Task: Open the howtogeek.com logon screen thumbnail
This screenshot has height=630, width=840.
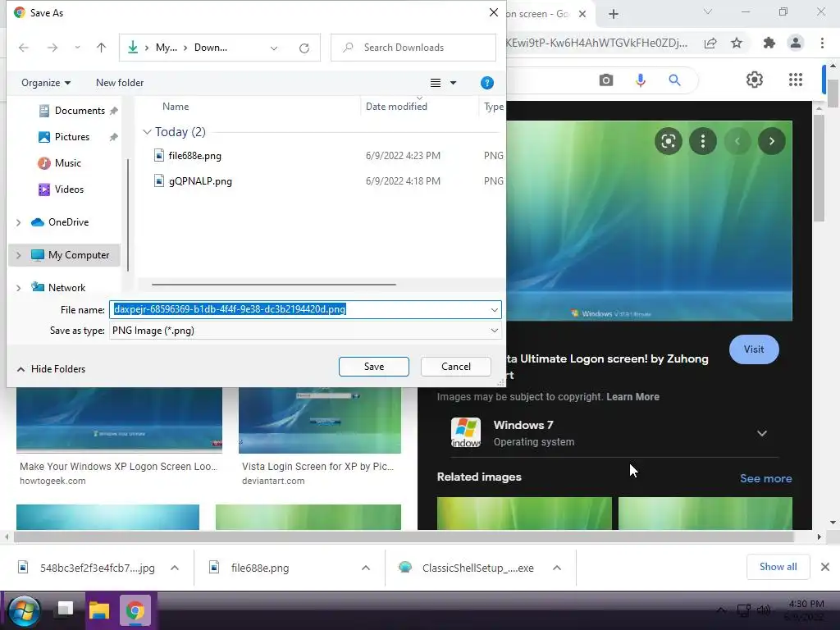Action: pos(119,421)
